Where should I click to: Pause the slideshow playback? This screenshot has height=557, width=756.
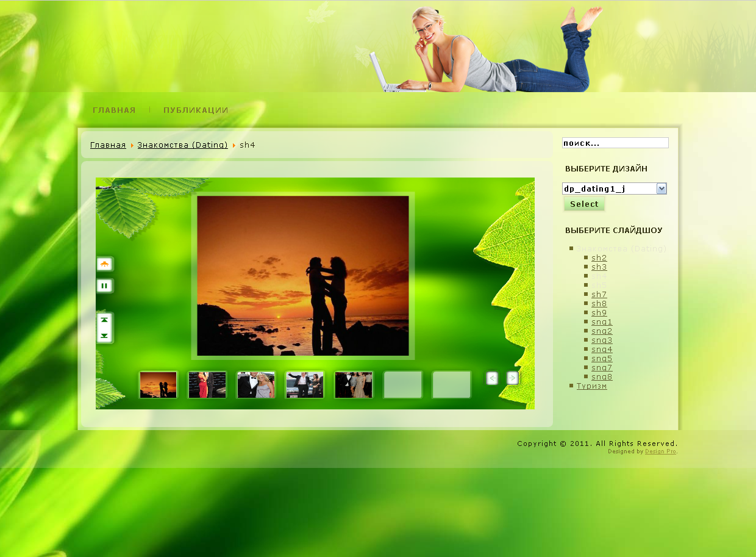click(x=104, y=286)
